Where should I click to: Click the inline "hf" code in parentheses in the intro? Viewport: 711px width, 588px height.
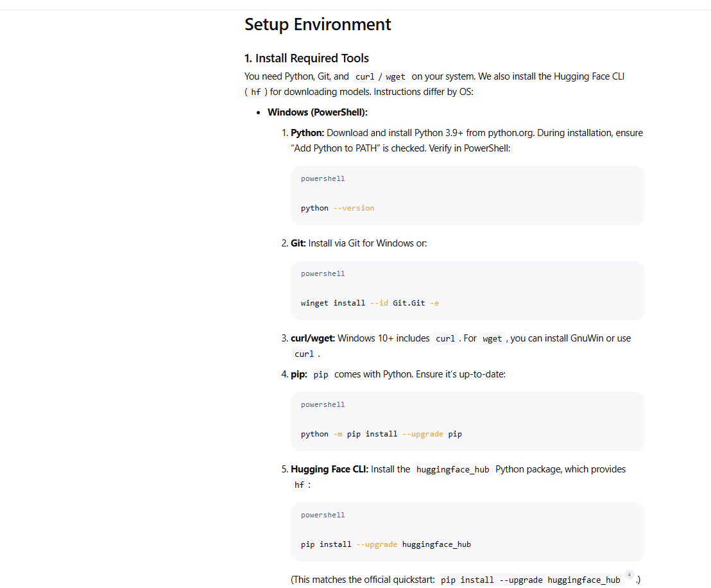[256, 92]
